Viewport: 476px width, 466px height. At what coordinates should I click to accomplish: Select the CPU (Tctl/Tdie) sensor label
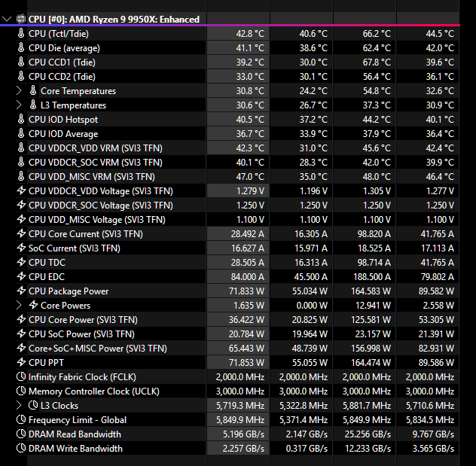[59, 34]
